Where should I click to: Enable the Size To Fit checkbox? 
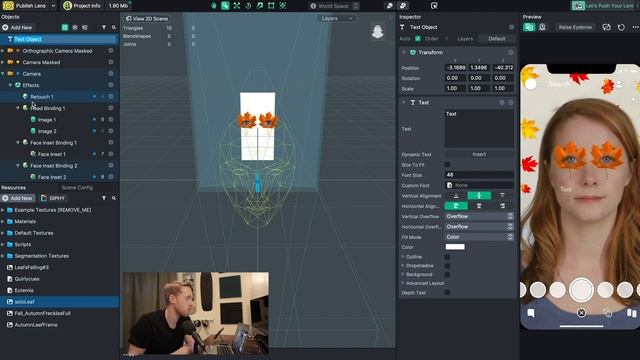point(447,164)
